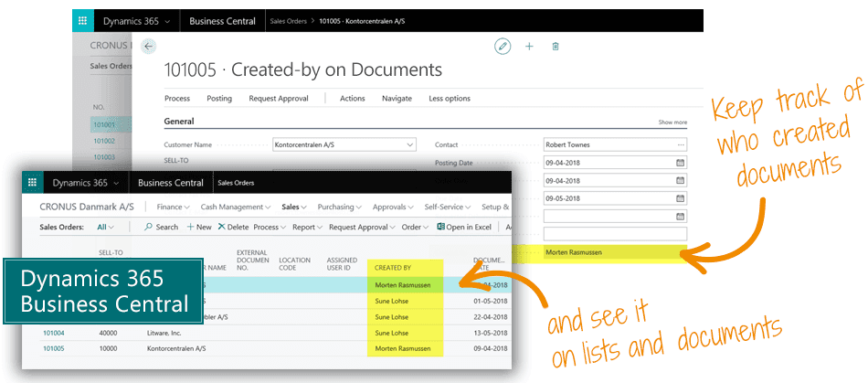868x383 pixels.
Task: Click Posting on the document action bar
Action: pos(219,99)
